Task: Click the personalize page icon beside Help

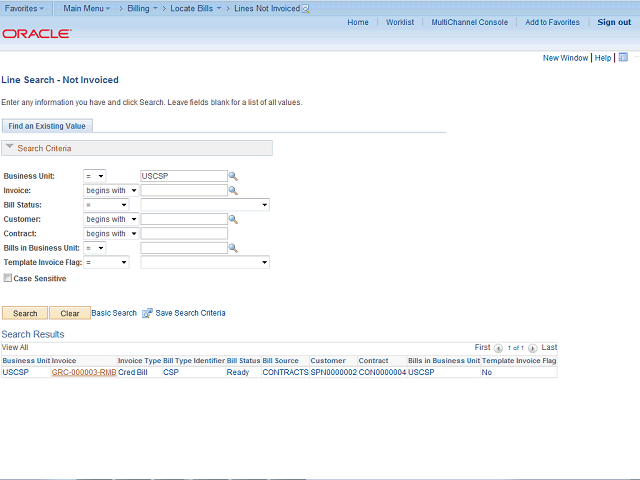Action: click(623, 58)
